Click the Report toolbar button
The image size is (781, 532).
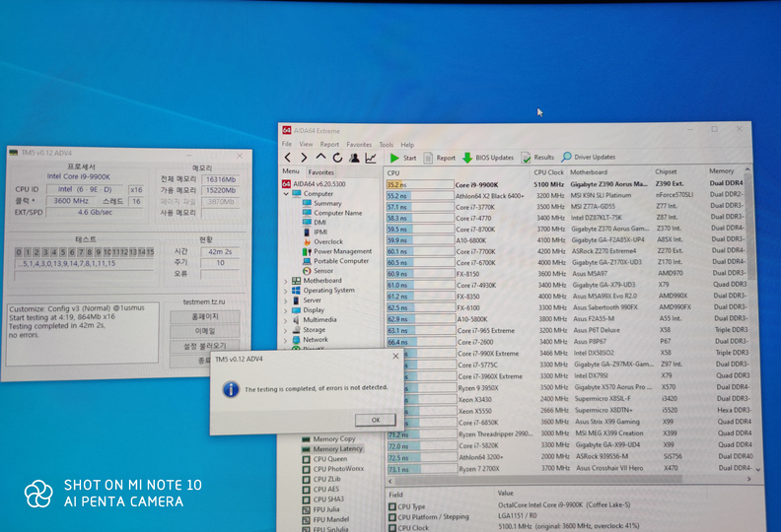coord(440,158)
